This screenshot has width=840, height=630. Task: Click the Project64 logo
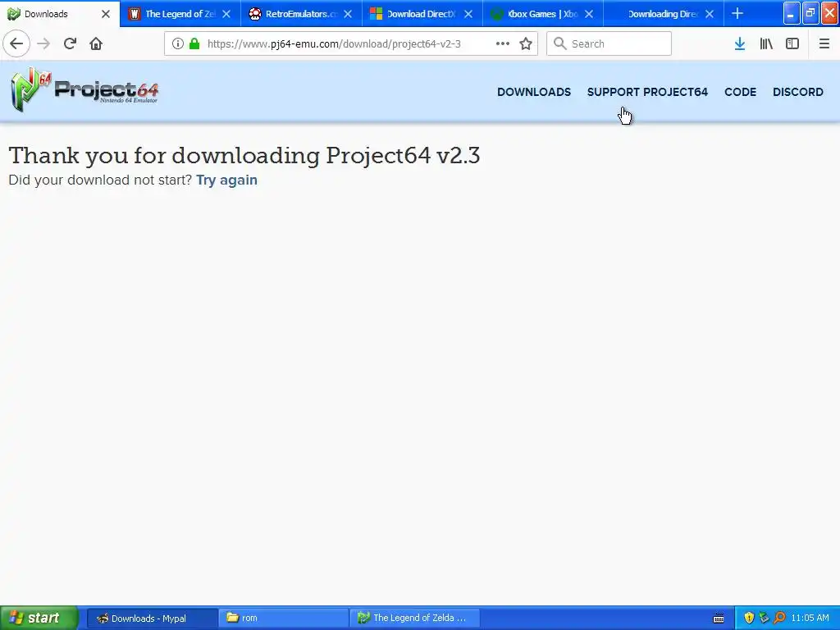[84, 89]
